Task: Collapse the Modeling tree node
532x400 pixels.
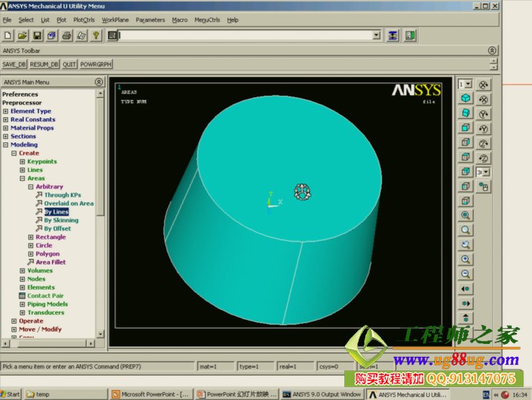Action: [x=6, y=145]
